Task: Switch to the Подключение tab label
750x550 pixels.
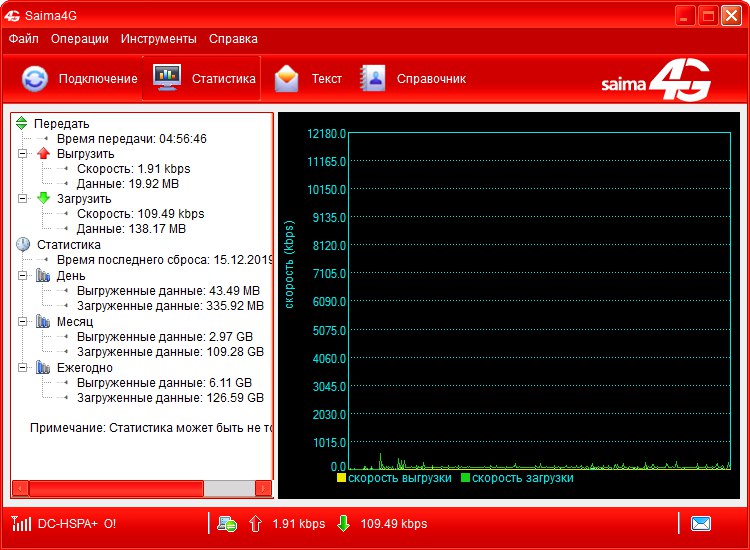Action: pos(98,78)
